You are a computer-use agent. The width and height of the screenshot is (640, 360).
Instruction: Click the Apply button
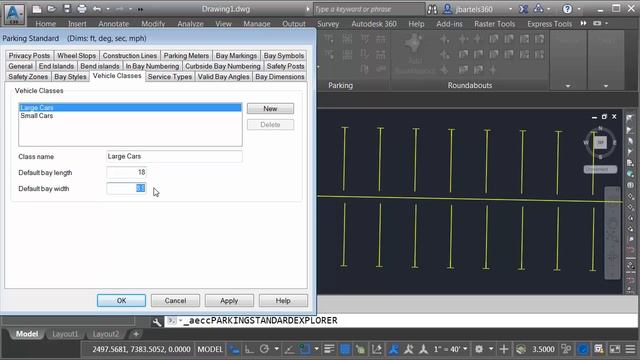click(x=229, y=301)
